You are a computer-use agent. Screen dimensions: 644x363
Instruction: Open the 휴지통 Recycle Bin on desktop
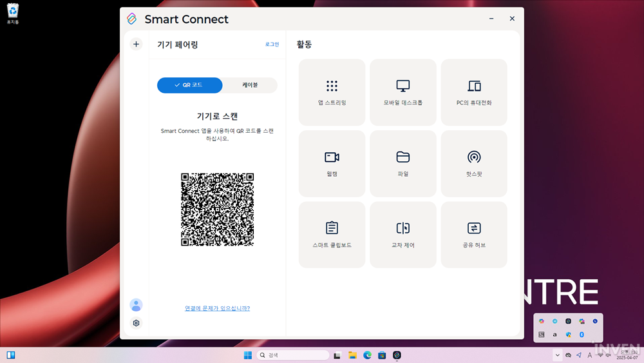coord(13,14)
